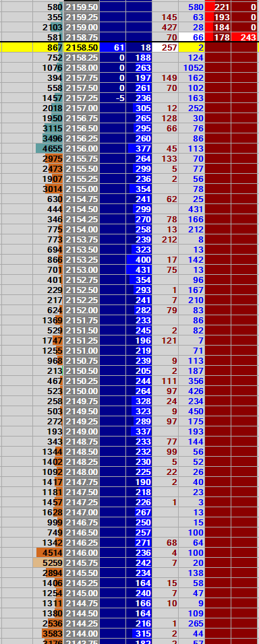Click bid size 18 at price 2158.50

click(139, 48)
